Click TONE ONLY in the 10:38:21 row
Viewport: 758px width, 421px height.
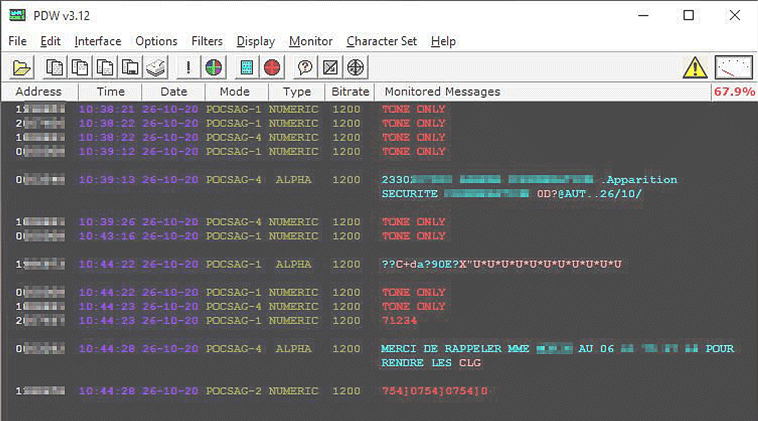(413, 109)
